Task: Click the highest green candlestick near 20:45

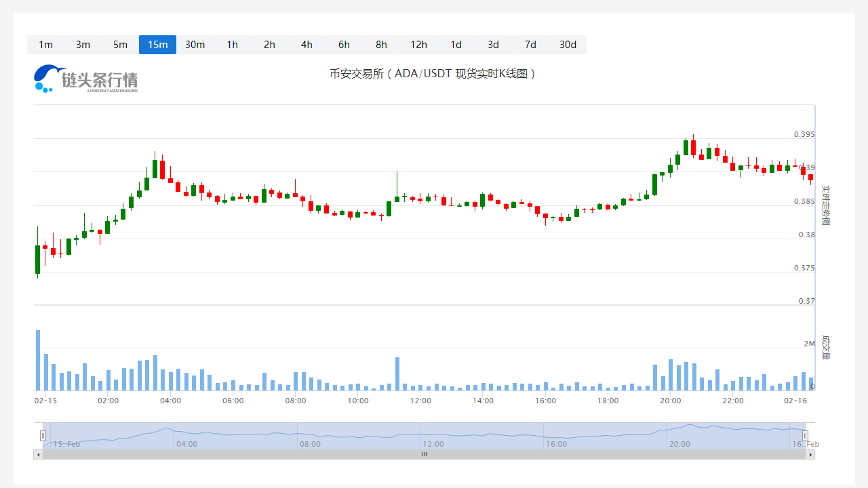Action: 686,147
